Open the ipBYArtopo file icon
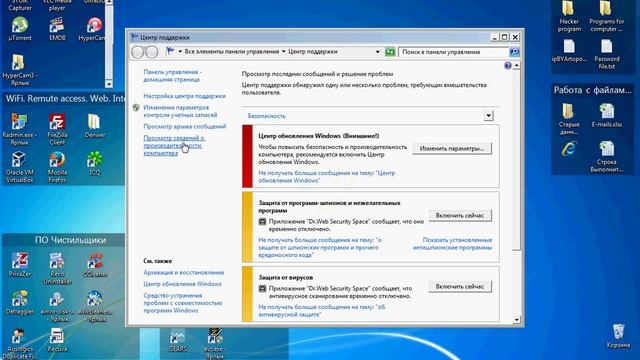 click(x=569, y=50)
